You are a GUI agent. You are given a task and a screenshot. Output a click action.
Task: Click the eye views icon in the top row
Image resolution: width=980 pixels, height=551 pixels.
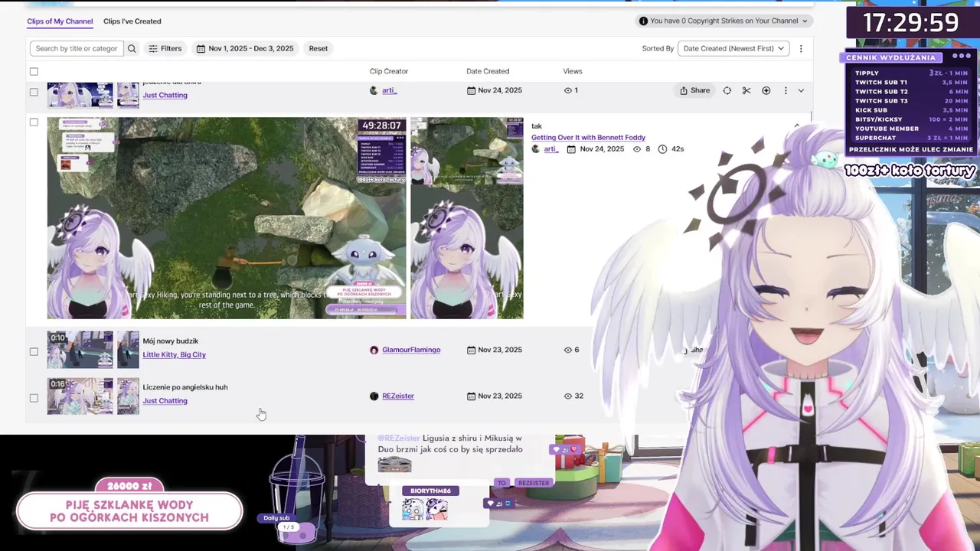pyautogui.click(x=568, y=90)
